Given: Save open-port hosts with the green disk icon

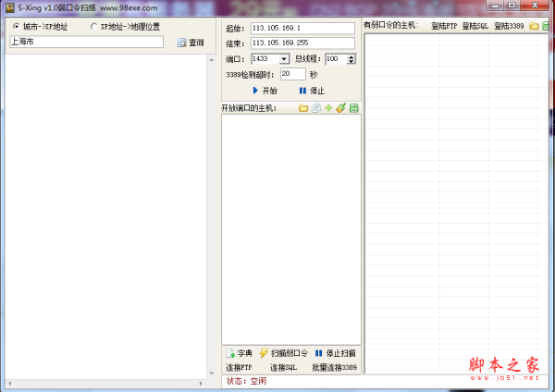Looking at the screenshot, I should click(354, 108).
